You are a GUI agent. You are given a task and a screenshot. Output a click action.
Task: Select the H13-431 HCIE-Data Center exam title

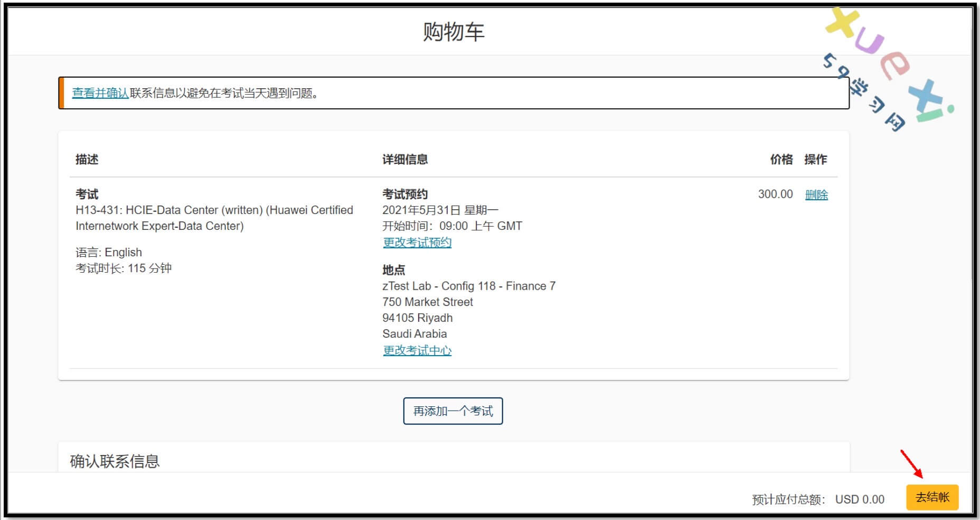click(214, 218)
